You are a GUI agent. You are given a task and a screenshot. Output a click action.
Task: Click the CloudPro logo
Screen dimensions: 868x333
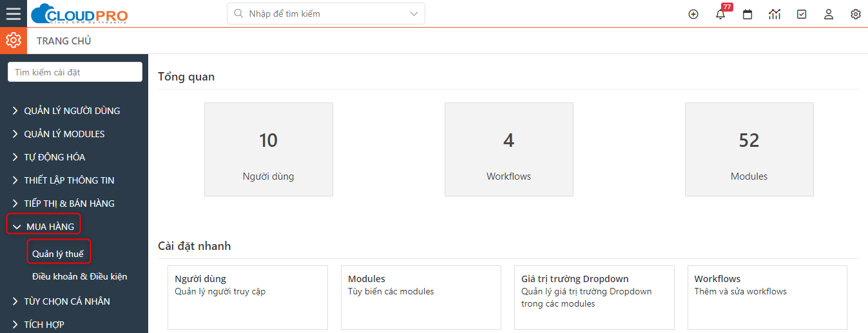tap(79, 14)
